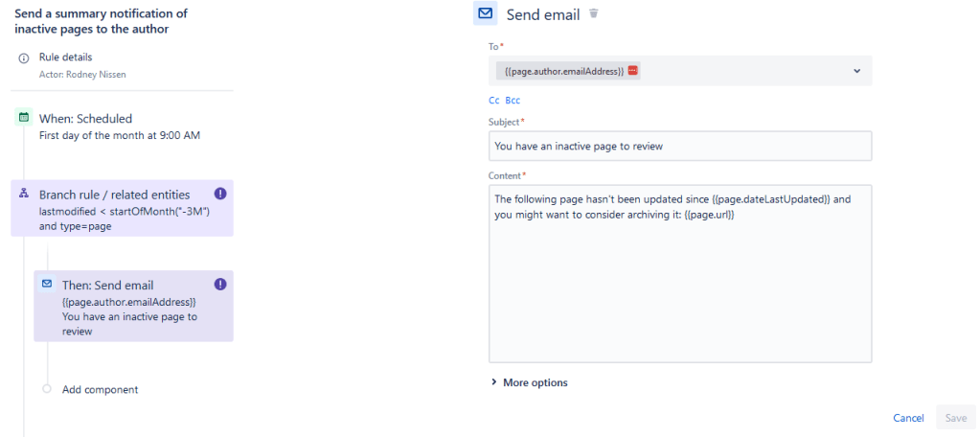Click the Rule details info icon
Viewport: 980px width, 437px height.
24,58
